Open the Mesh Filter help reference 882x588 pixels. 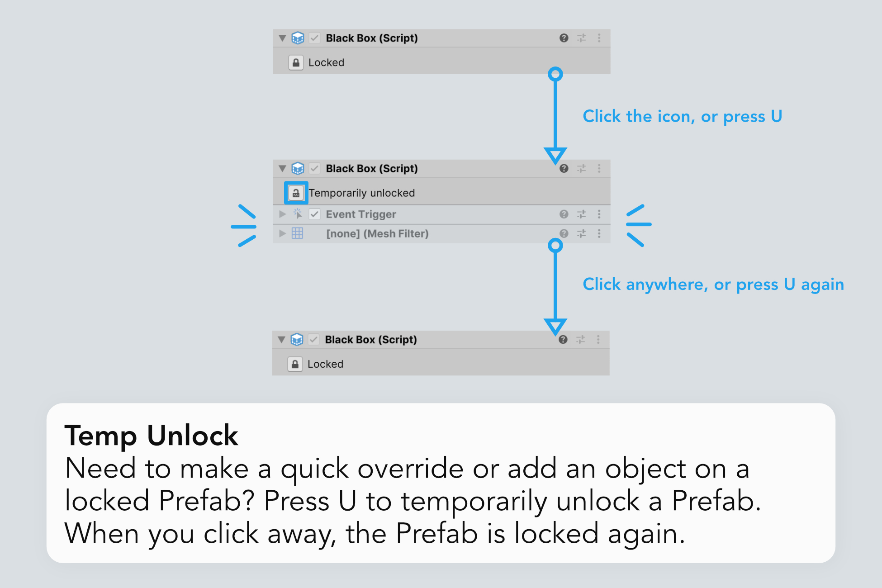[x=564, y=233]
